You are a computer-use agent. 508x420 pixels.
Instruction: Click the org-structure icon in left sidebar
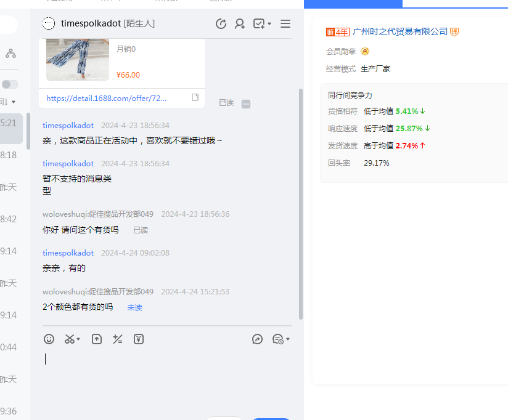10,54
